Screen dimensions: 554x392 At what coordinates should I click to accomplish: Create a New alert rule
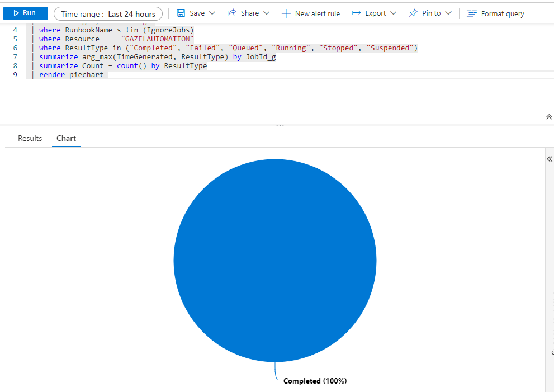[311, 13]
